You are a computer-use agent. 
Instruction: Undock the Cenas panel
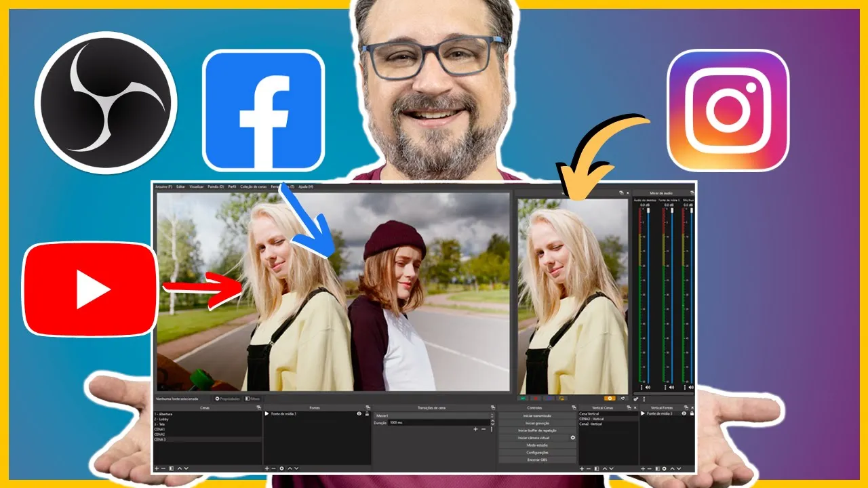point(258,407)
